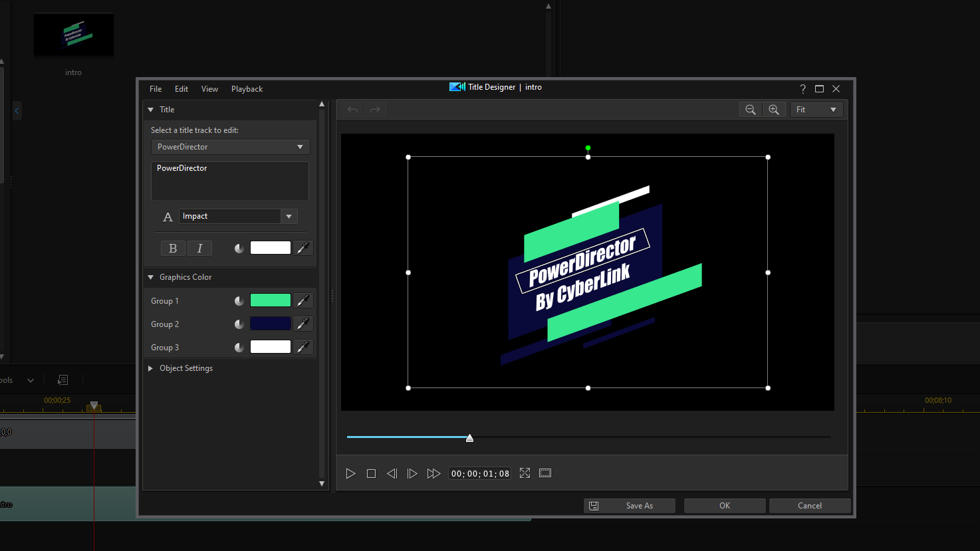Click the blue panel collapse arrow in the main window

pos(17,111)
